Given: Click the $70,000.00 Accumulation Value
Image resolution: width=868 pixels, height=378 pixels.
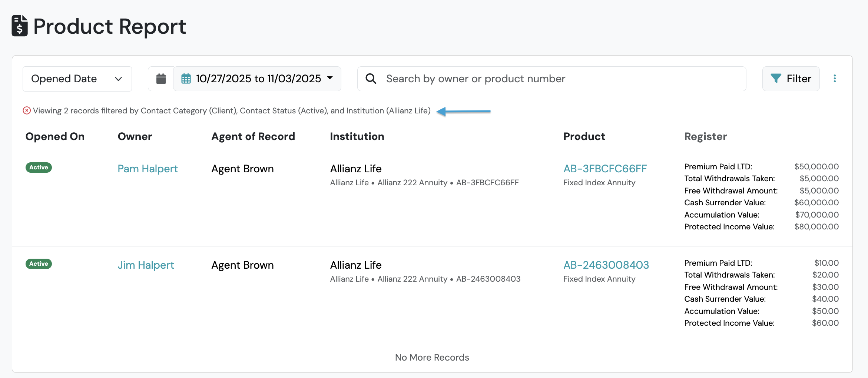Looking at the screenshot, I should coord(817,215).
